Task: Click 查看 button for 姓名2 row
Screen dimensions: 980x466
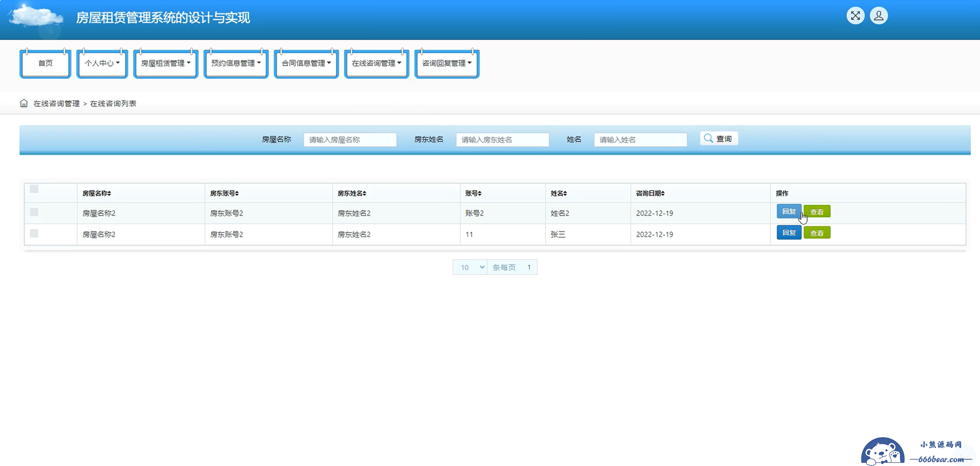Action: 817,212
